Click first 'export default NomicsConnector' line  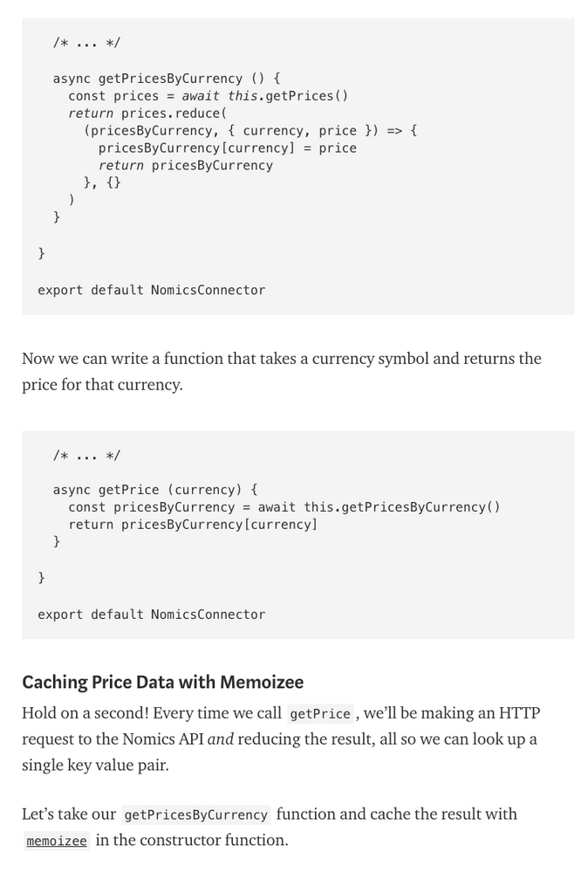tap(151, 290)
